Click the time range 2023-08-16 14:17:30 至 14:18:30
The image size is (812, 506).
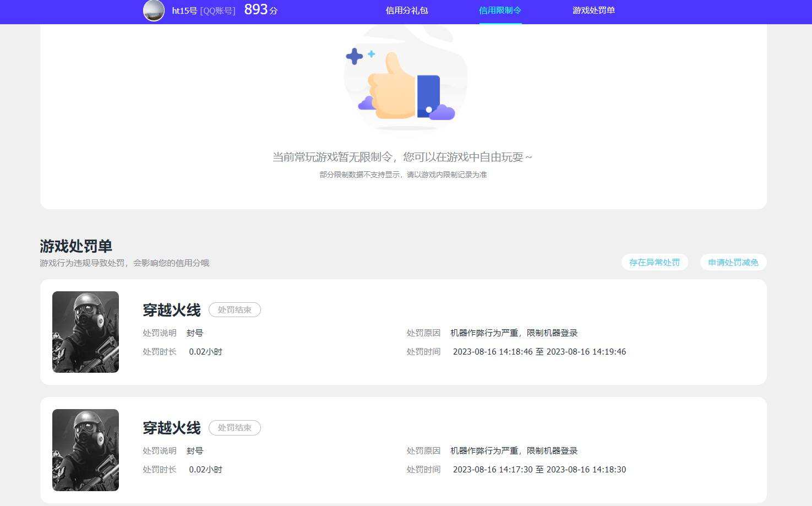tap(539, 470)
